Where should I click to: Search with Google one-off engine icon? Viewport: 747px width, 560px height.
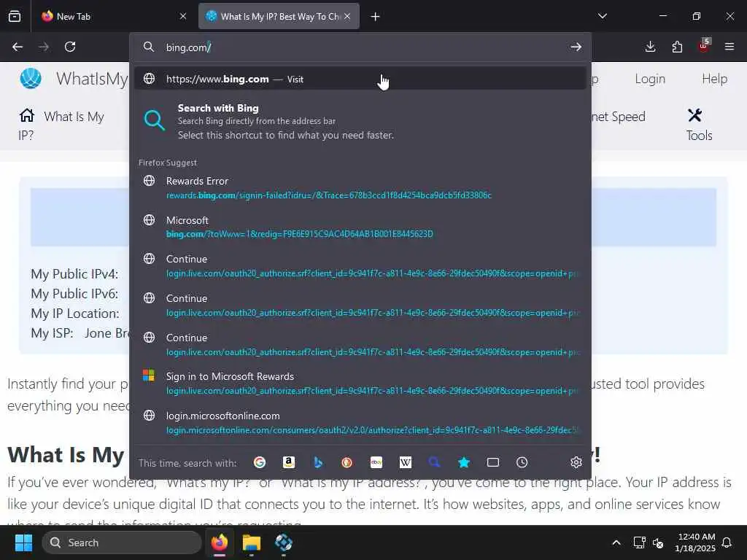[260, 462]
